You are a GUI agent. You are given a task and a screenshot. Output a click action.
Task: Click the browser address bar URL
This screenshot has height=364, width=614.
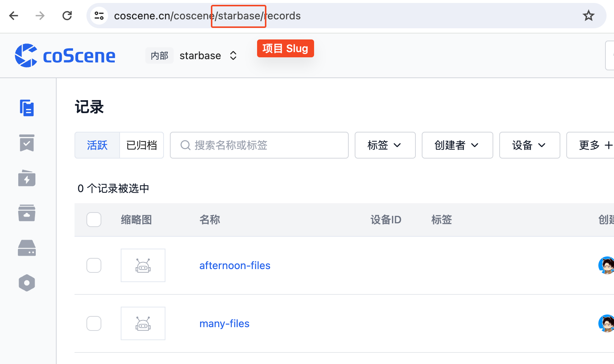tap(207, 16)
